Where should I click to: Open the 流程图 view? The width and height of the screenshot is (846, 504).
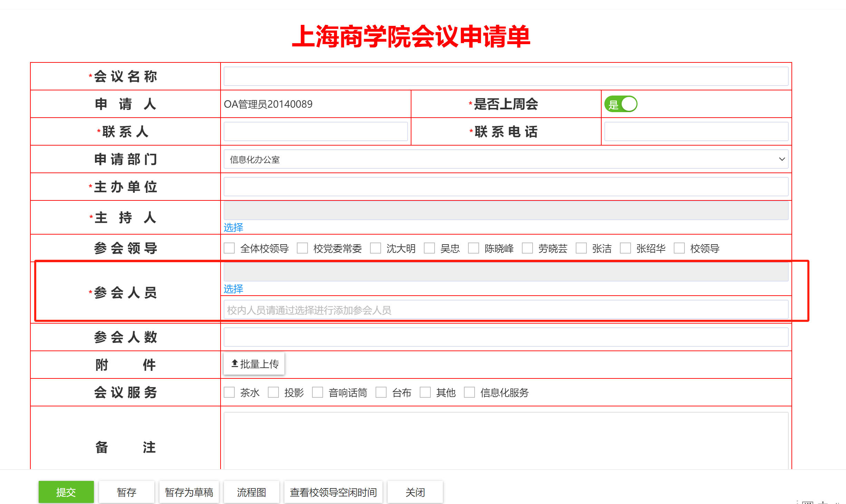251,492
